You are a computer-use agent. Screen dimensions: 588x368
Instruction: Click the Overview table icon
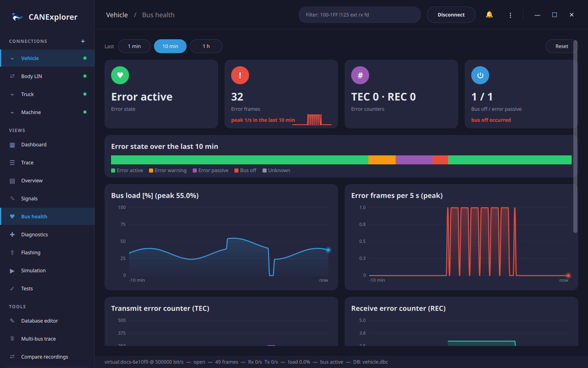point(12,181)
